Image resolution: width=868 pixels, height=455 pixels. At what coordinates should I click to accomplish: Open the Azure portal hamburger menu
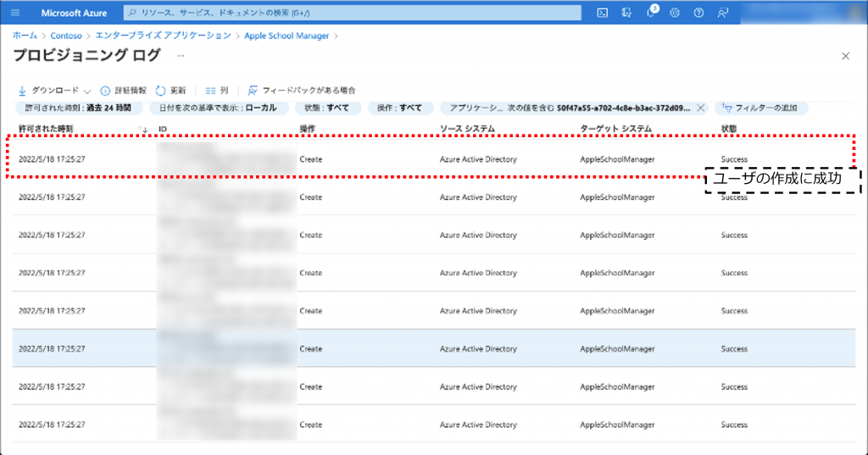click(x=15, y=13)
